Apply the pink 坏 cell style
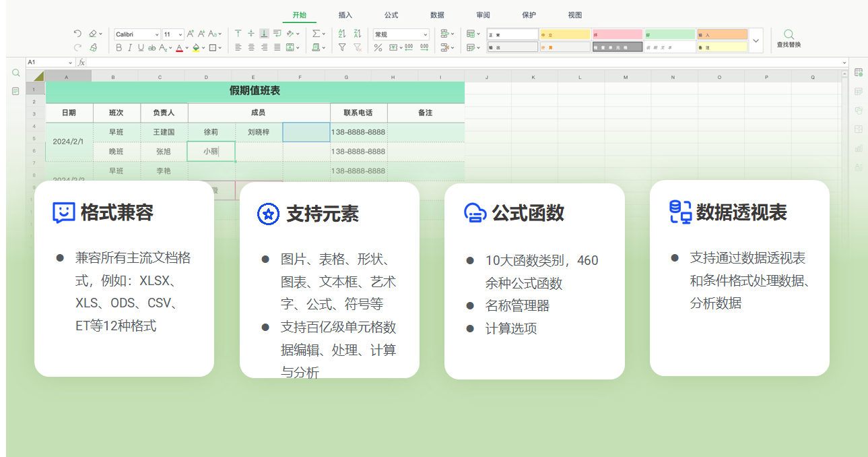Image resolution: width=868 pixels, height=457 pixels. pos(617,34)
